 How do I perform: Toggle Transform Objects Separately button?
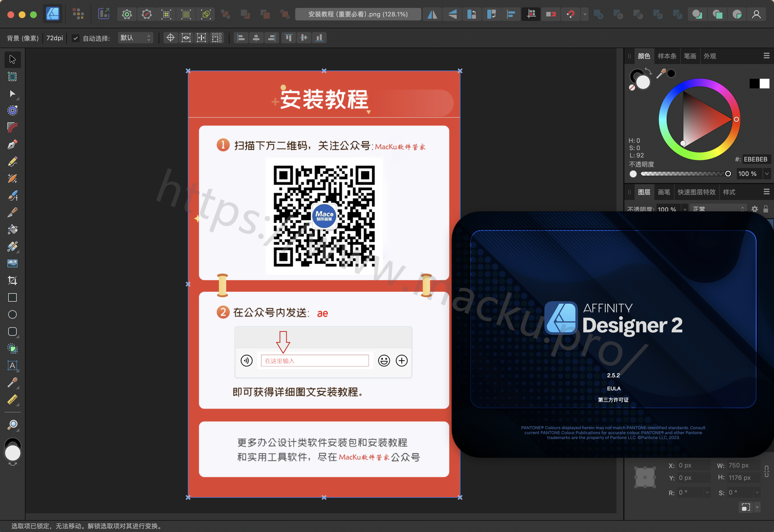pos(217,38)
